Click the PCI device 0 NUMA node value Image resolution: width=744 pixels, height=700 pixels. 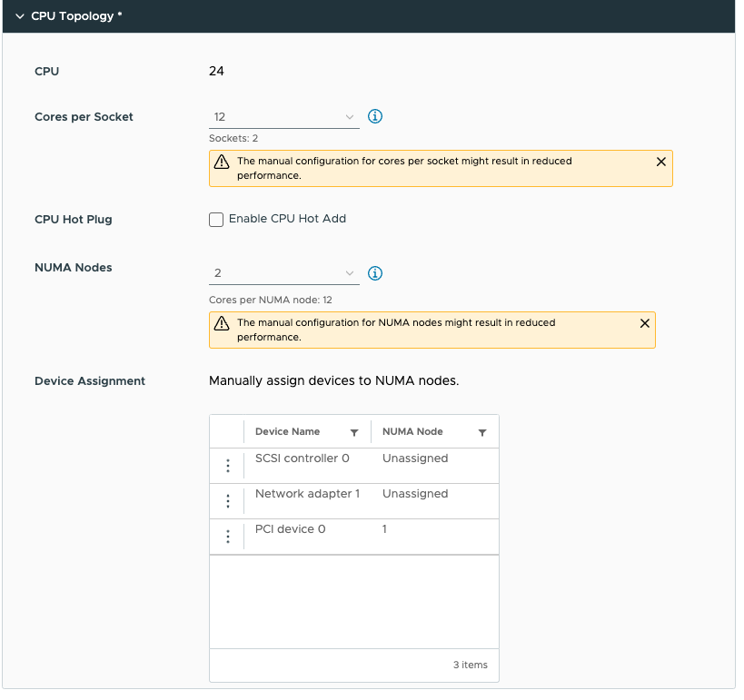[x=385, y=529]
